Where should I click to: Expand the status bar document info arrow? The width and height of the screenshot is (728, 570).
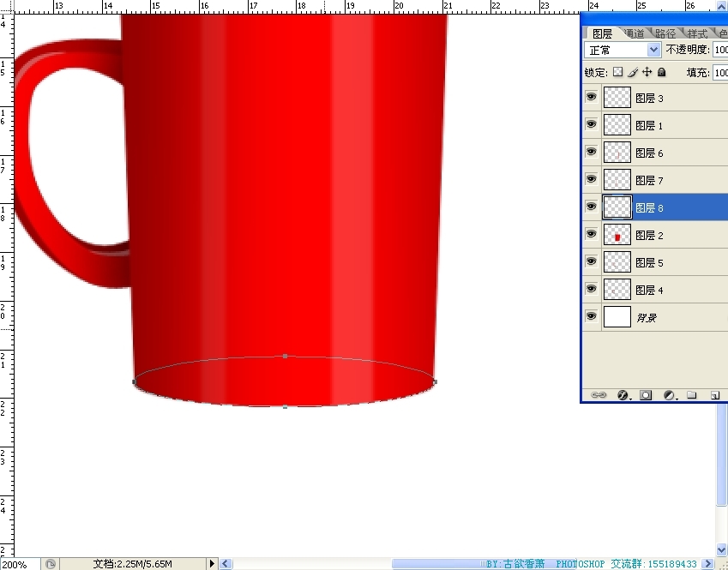pos(212,564)
